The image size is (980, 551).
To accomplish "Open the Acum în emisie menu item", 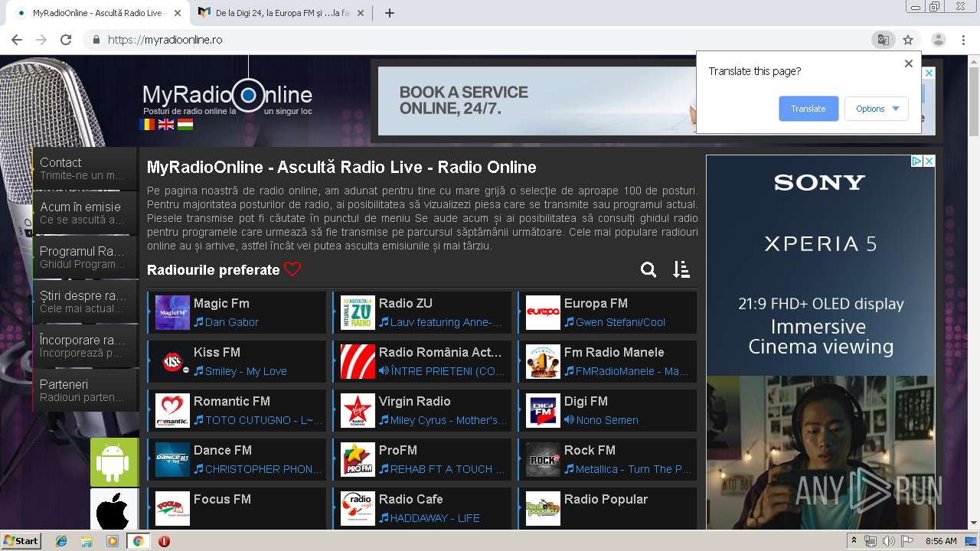I will click(85, 213).
